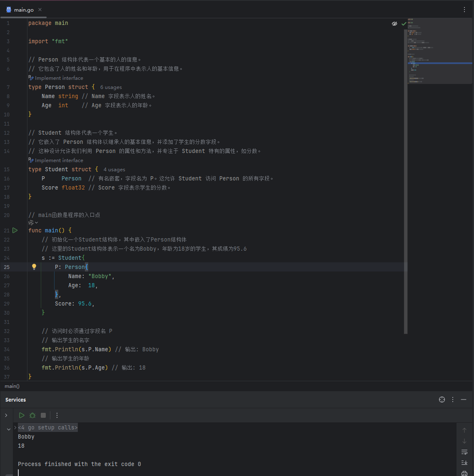Screen dimensions: 474x476
Task: Click the editor minimap preview
Action: coord(439,51)
